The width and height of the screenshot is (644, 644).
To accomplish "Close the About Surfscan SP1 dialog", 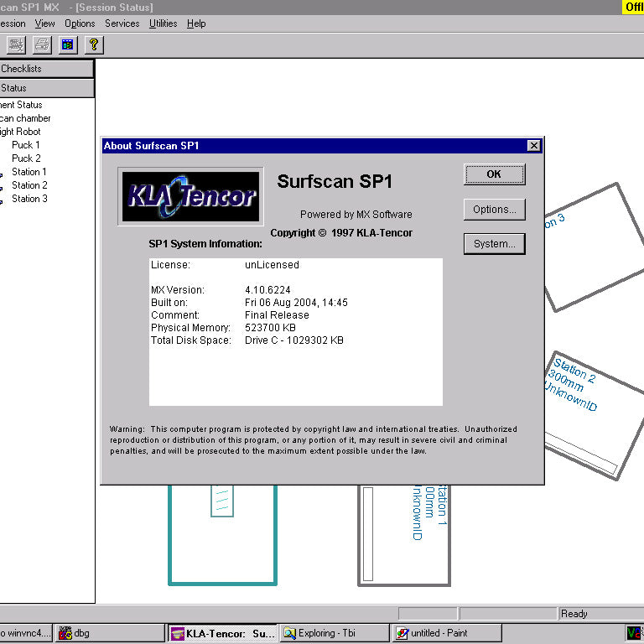I will (533, 145).
